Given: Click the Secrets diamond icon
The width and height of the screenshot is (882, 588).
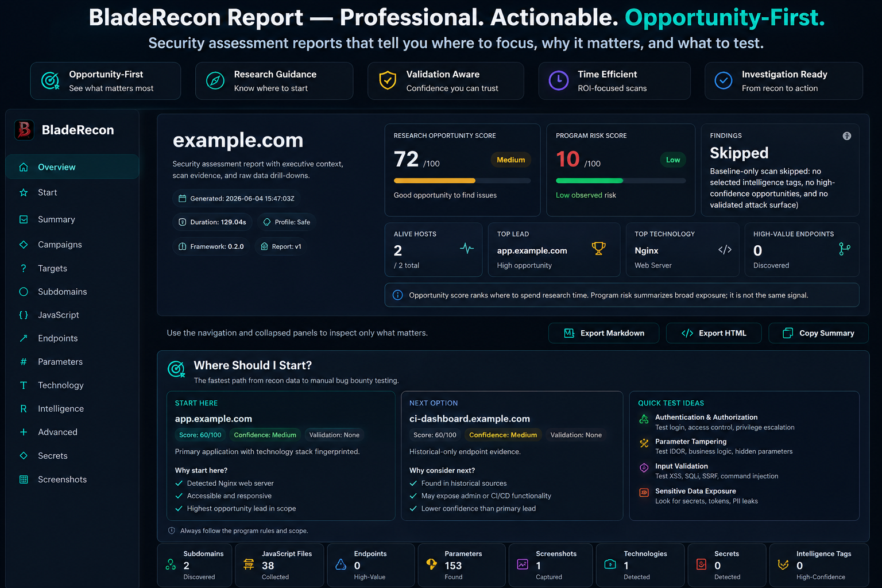Looking at the screenshot, I should click(24, 456).
